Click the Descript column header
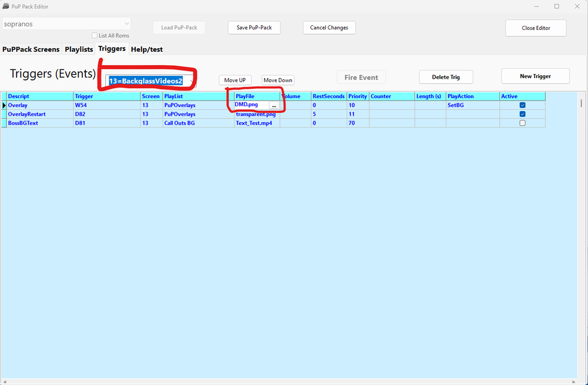Screen dimensions: 588x385 point(40,96)
